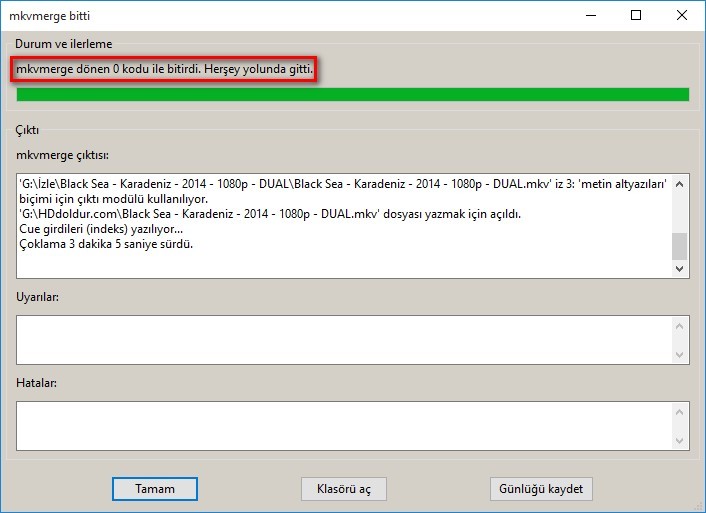Click inside the Hatalar text box
The height and width of the screenshot is (513, 706).
(x=340, y=426)
